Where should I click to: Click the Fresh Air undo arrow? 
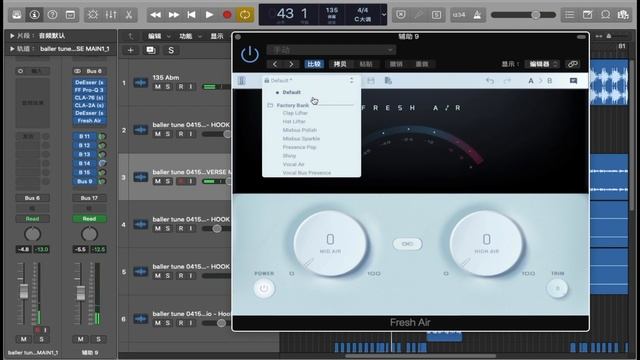point(490,81)
